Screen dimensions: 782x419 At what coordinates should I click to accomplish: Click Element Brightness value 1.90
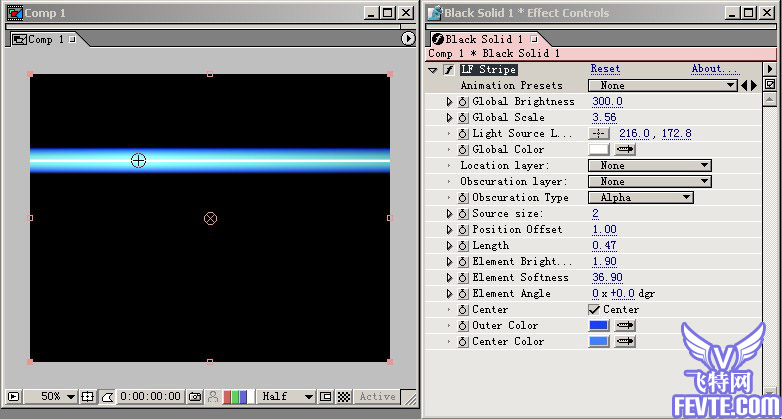tap(604, 261)
